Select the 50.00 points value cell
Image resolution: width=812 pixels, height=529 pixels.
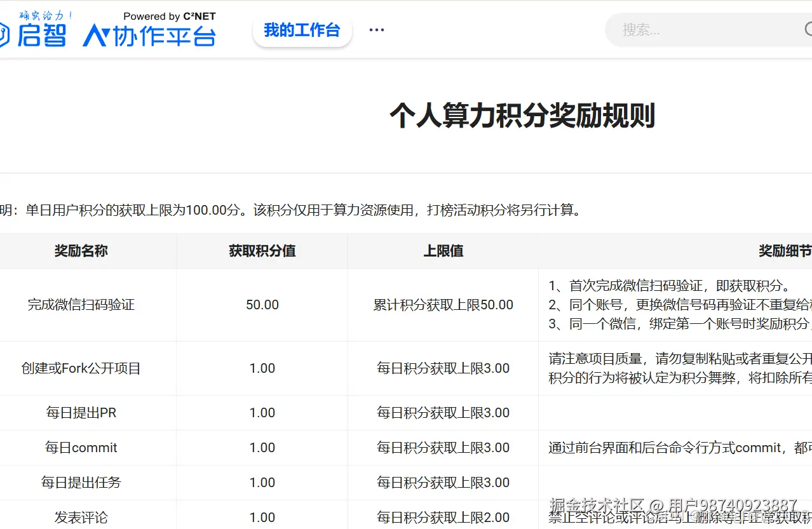pos(262,305)
